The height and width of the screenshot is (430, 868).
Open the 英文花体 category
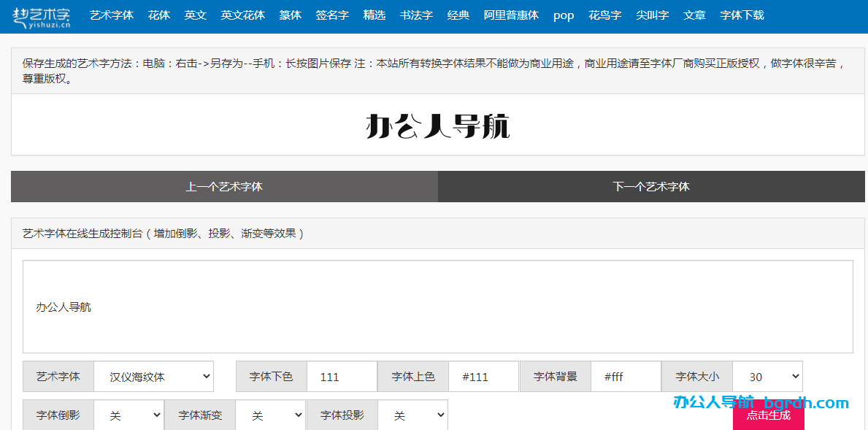(x=242, y=15)
